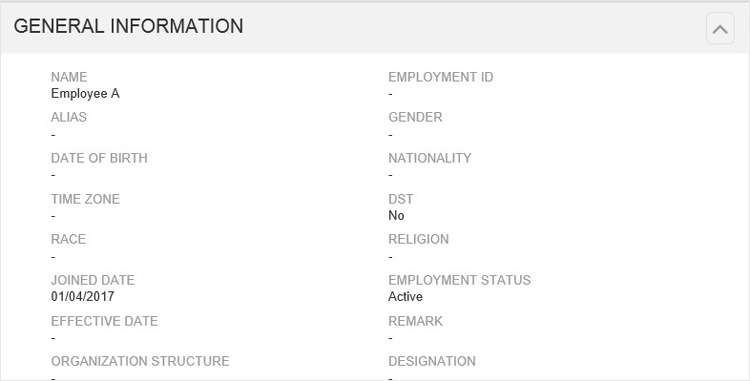The width and height of the screenshot is (750, 381).
Task: Click the NATIONALITY field label
Action: coord(430,158)
